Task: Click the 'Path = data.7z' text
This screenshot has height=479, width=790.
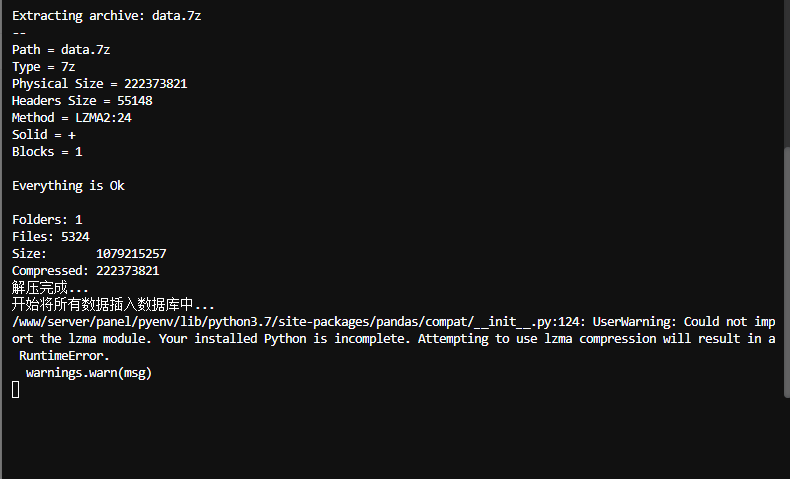Action: point(61,50)
